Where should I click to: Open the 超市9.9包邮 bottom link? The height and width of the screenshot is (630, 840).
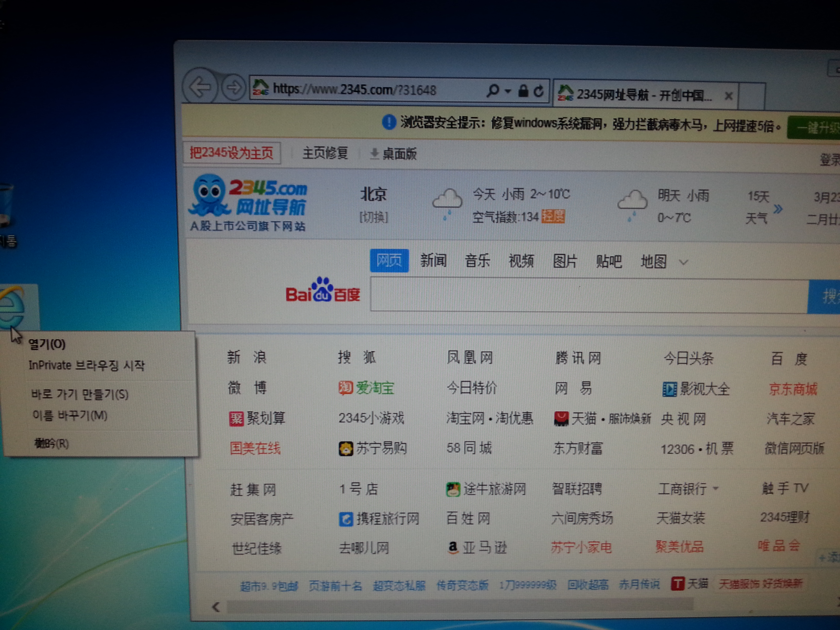(269, 586)
